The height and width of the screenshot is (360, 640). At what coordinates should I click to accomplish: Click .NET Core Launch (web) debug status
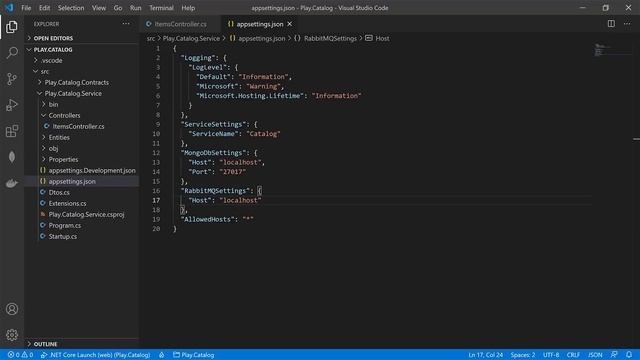tap(95, 355)
